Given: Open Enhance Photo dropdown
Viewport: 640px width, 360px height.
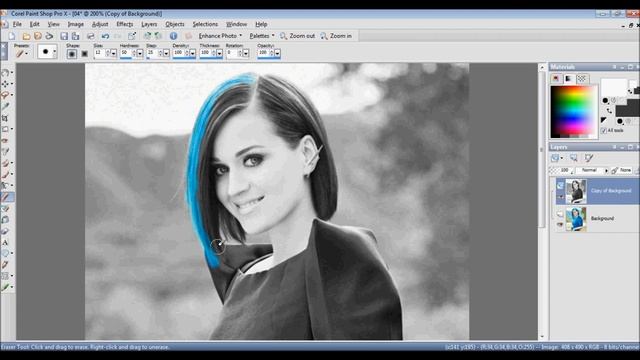Looking at the screenshot, I should (220, 36).
